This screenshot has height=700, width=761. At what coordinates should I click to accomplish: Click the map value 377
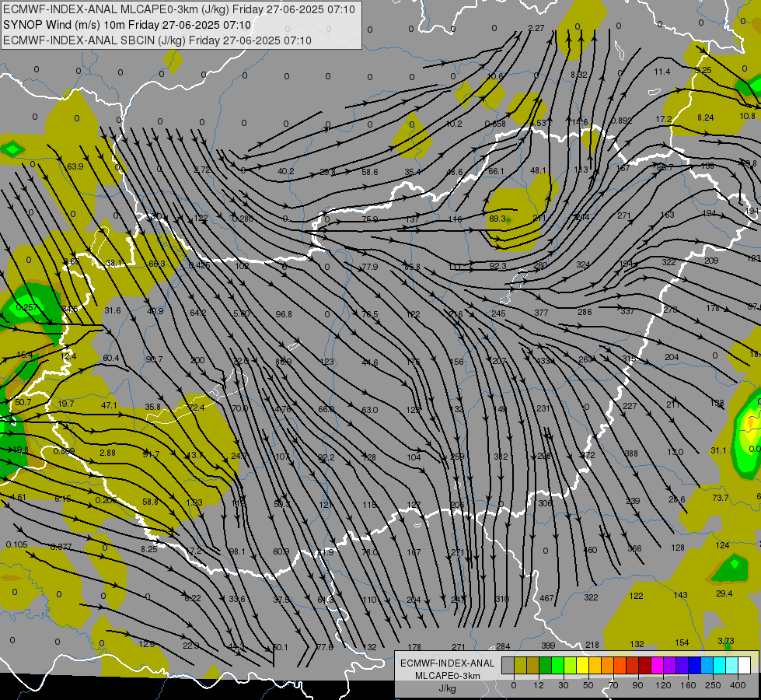(x=541, y=313)
